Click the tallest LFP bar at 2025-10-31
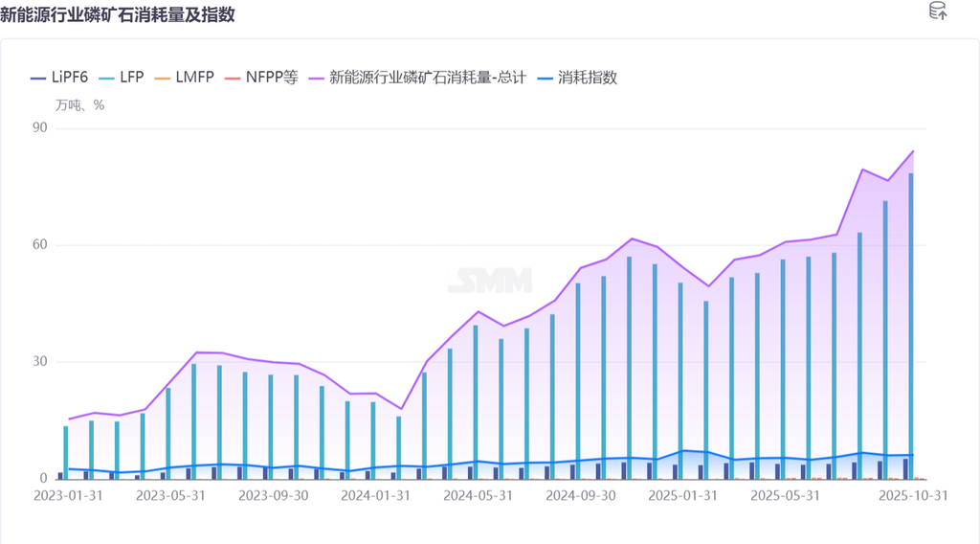The image size is (980, 544). (911, 326)
